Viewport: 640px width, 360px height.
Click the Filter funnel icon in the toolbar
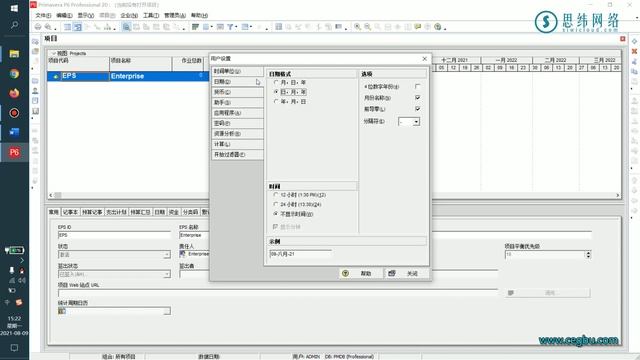(x=230, y=27)
